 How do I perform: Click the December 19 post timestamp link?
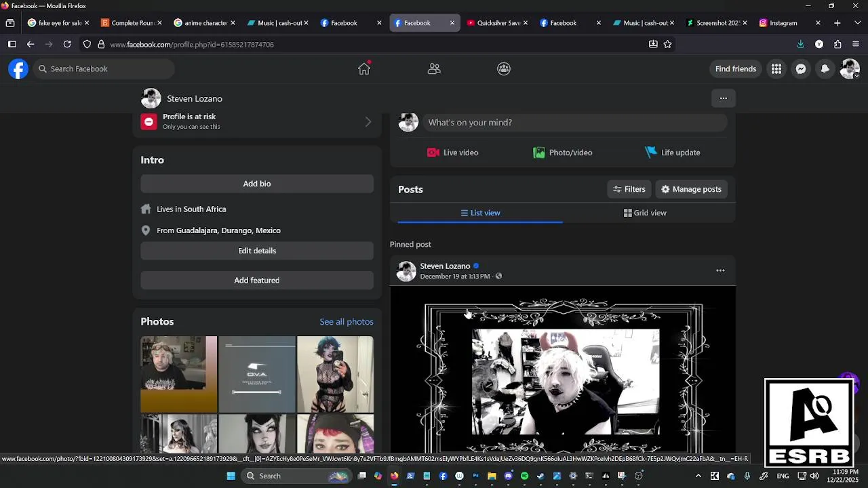454,277
